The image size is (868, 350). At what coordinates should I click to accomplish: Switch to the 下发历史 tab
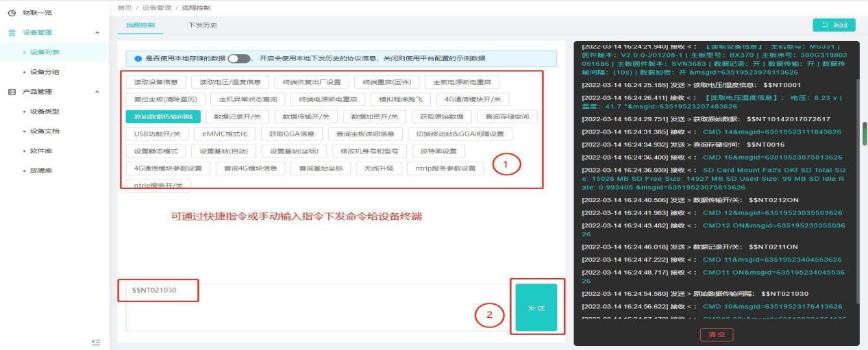click(x=202, y=25)
